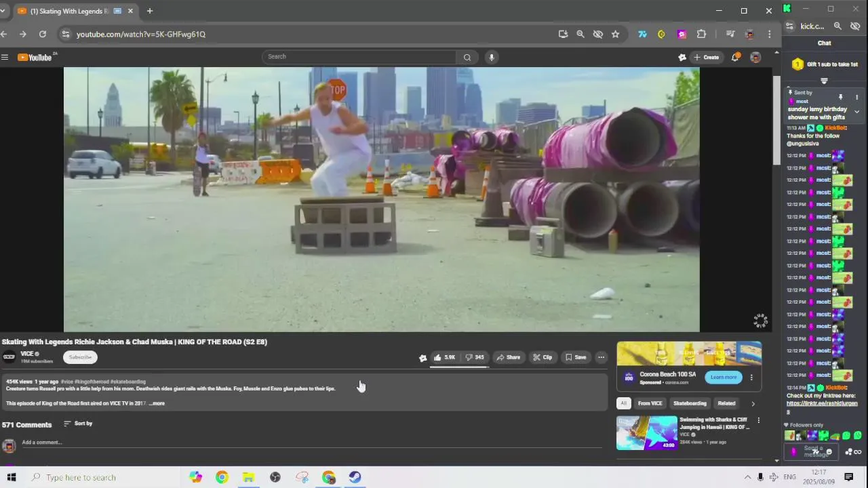The image size is (868, 488).
Task: Click the Add a comment field
Action: pos(312,443)
